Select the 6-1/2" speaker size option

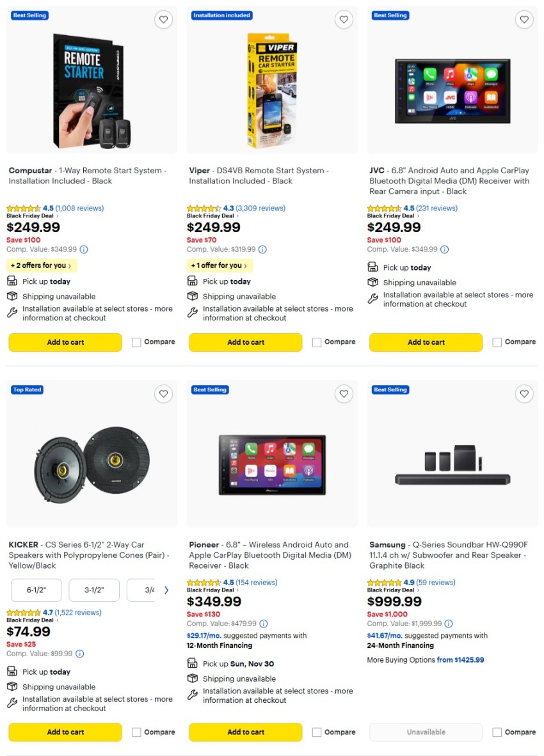pyautogui.click(x=36, y=590)
